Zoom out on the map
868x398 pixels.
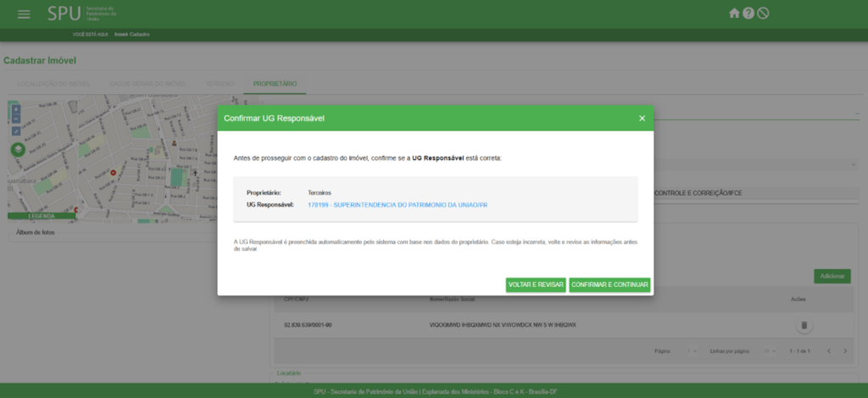(16, 119)
